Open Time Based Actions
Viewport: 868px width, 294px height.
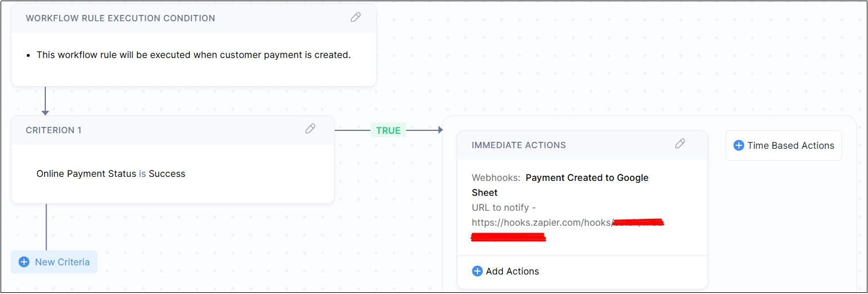pyautogui.click(x=790, y=145)
